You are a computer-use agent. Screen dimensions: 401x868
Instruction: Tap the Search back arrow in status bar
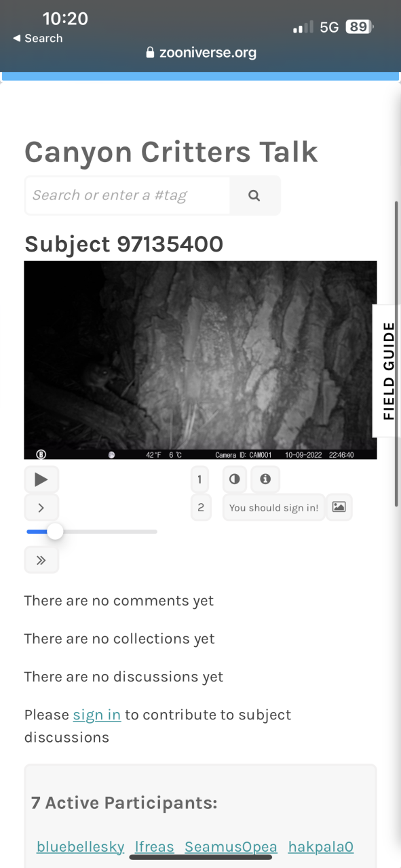pyautogui.click(x=37, y=39)
